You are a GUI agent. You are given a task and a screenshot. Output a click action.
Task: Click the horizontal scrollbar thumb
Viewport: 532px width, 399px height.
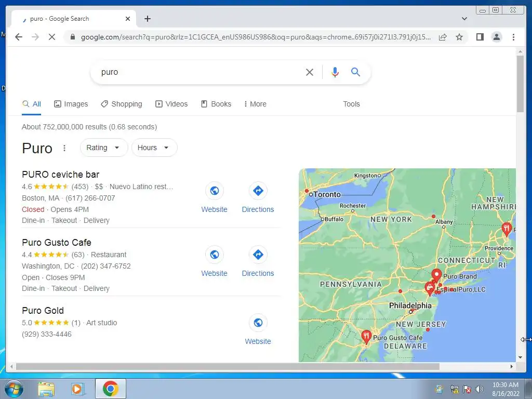(228, 366)
